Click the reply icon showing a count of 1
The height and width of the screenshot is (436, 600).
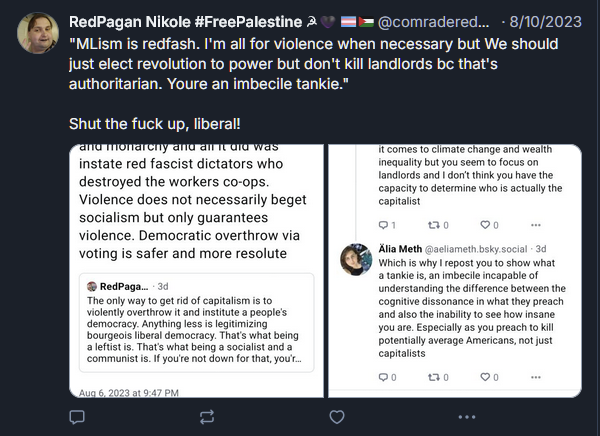387,225
